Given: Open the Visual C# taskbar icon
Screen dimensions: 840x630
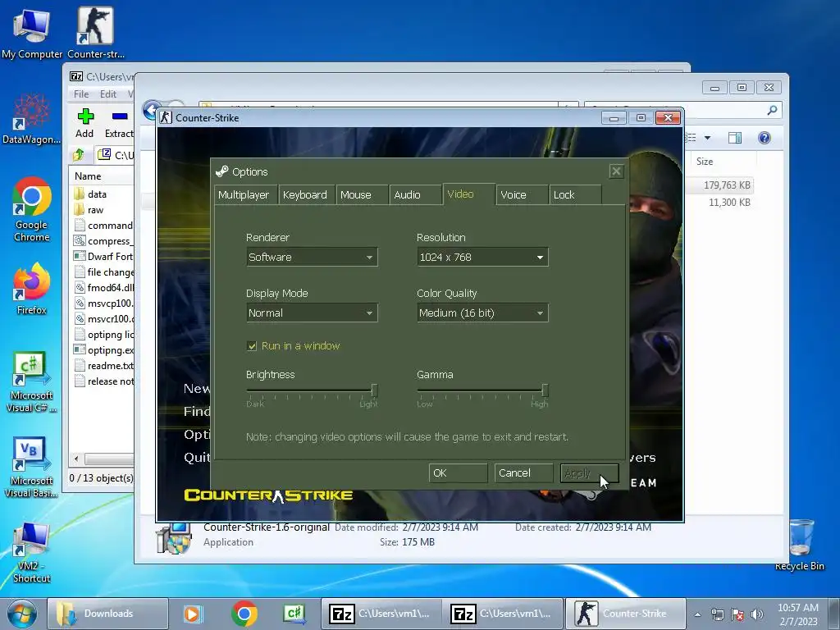Looking at the screenshot, I should 294,614.
